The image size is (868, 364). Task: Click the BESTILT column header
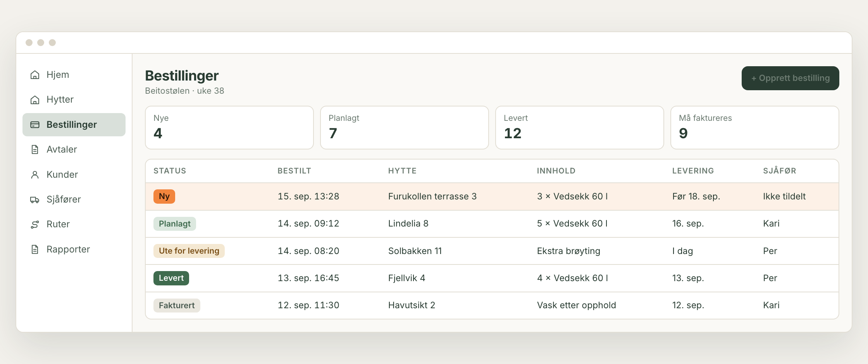(294, 171)
